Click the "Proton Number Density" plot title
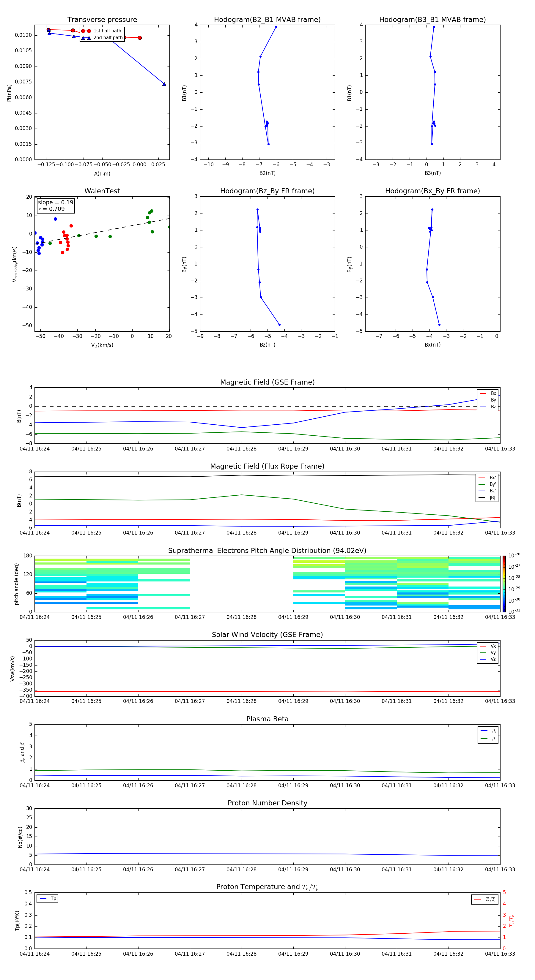 pyautogui.click(x=267, y=803)
